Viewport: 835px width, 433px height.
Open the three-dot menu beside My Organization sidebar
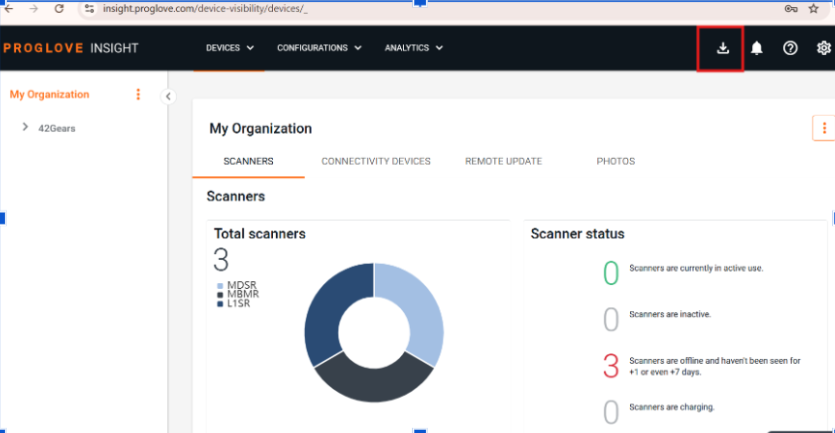(x=138, y=94)
